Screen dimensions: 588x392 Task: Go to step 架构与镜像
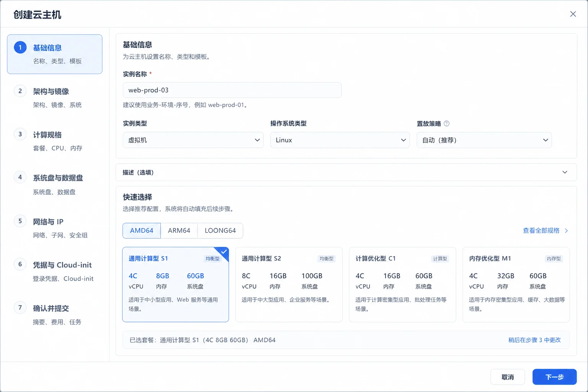(x=55, y=98)
